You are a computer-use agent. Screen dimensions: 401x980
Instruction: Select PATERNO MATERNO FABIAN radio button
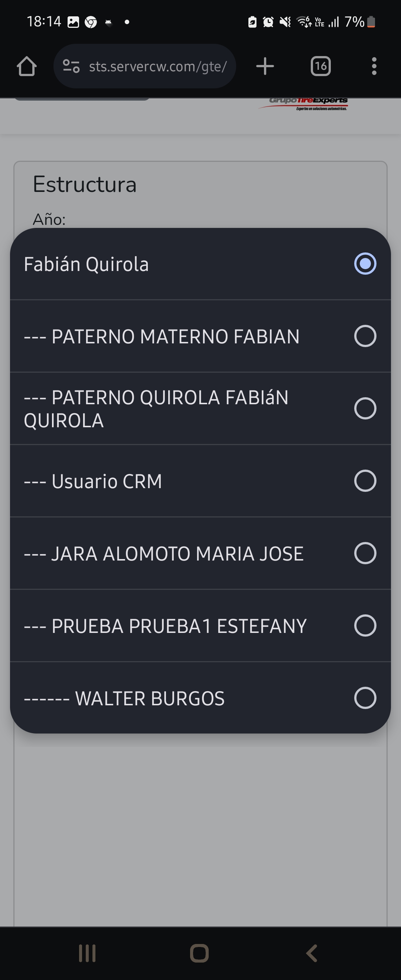point(365,336)
